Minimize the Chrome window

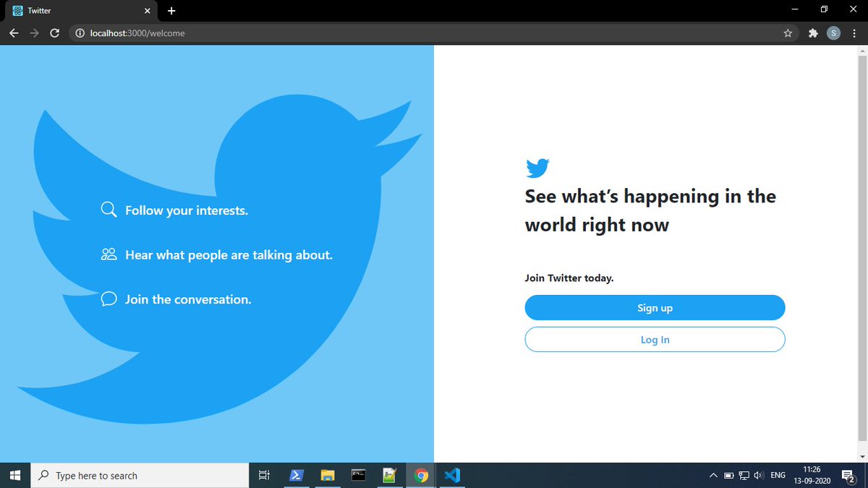tap(794, 9)
